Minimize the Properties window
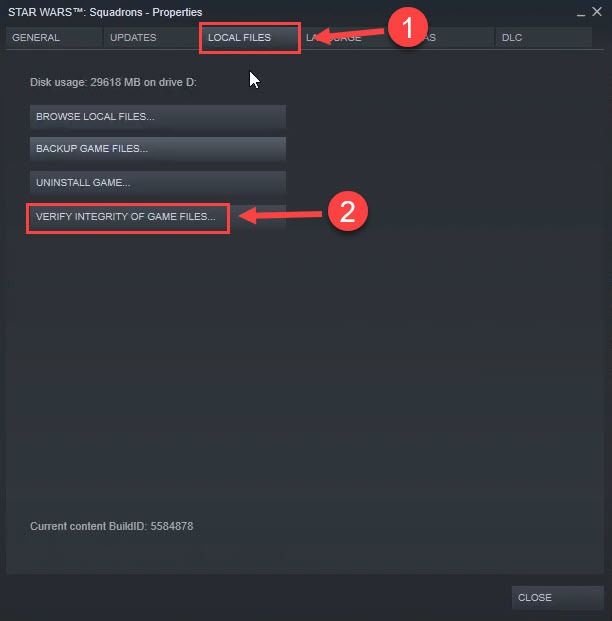Screen dimensions: 612x621 (581, 13)
